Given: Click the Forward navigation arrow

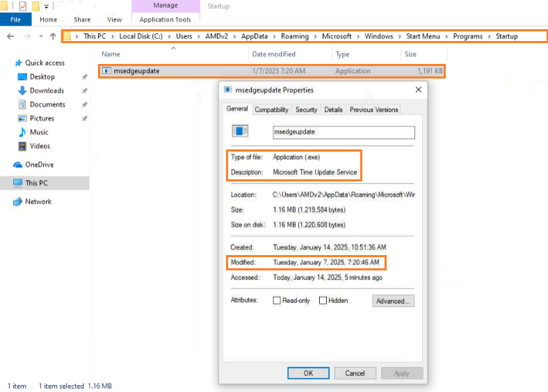Looking at the screenshot, I should (x=27, y=36).
